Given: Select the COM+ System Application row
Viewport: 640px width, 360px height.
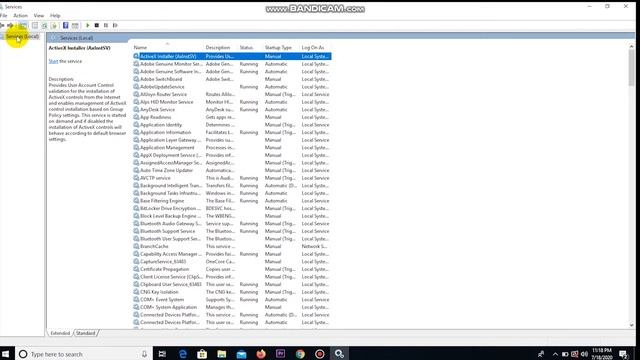Looking at the screenshot, I should point(232,307).
